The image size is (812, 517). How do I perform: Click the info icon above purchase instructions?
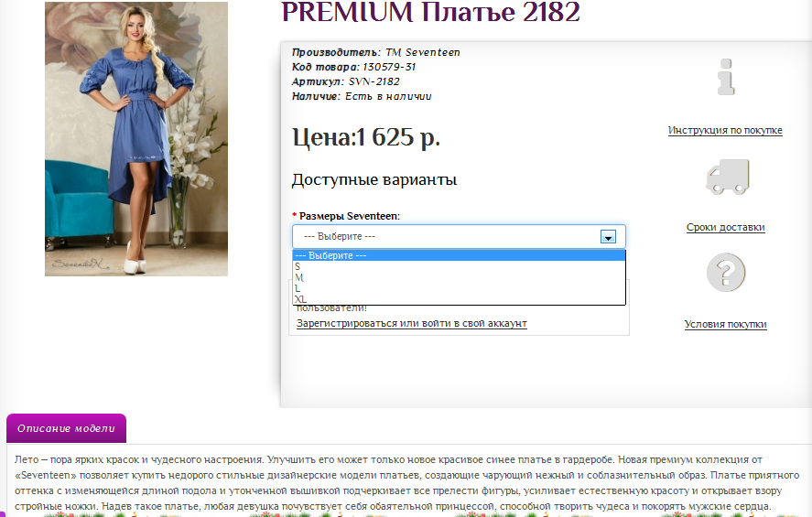tap(726, 77)
